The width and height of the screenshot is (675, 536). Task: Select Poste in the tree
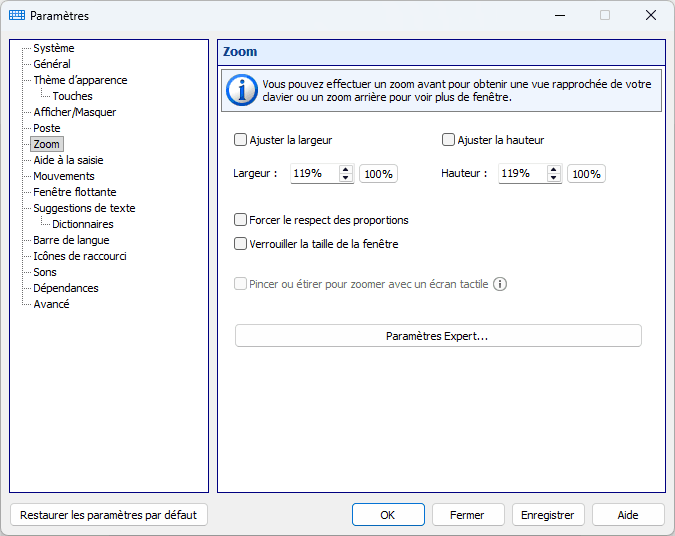pyautogui.click(x=47, y=128)
